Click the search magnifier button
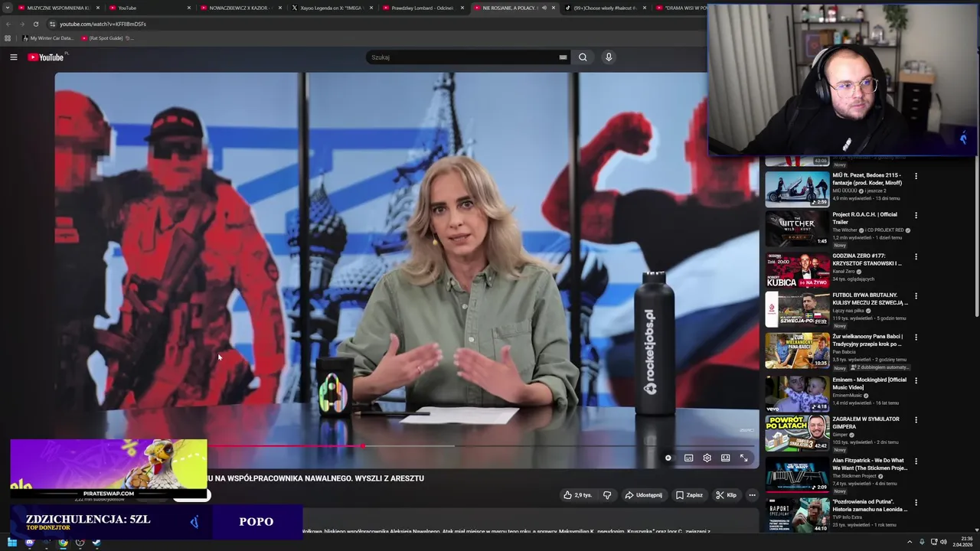 coord(583,57)
